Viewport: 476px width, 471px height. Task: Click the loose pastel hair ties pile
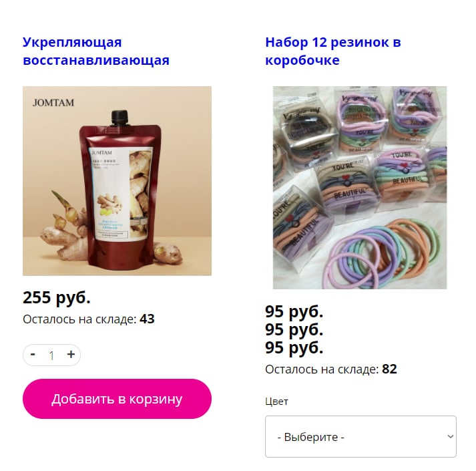(x=383, y=254)
